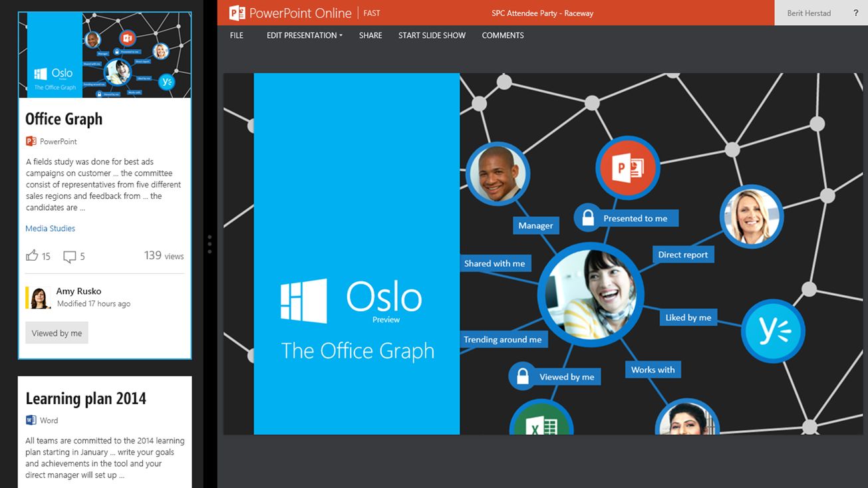Click the PowerPoint Online logo icon
Viewport: 868px width, 488px height.
pyautogui.click(x=237, y=13)
